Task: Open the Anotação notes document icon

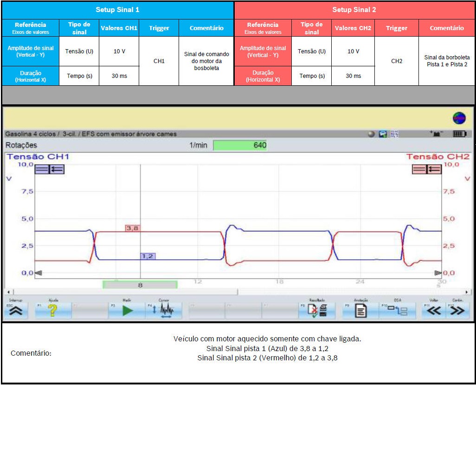Action: coord(360,311)
